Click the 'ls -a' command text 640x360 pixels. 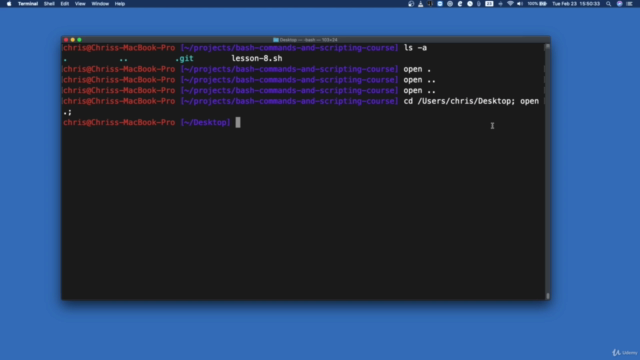point(415,48)
